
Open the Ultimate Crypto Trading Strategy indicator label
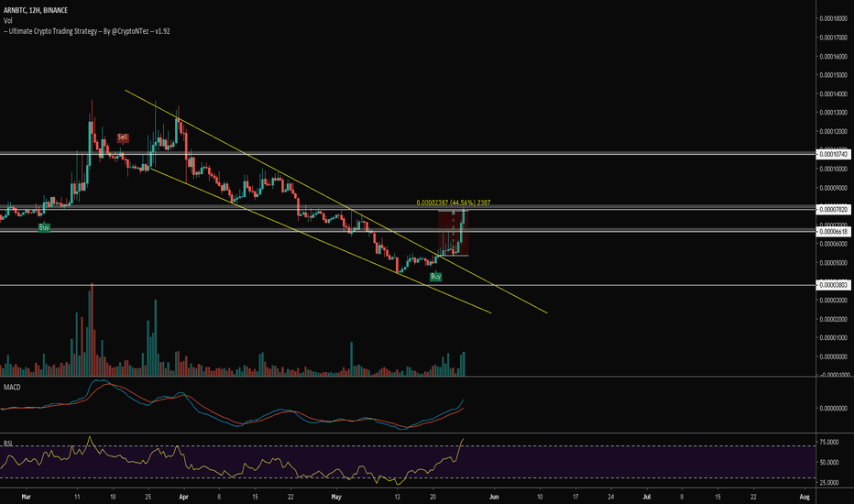[x=87, y=31]
